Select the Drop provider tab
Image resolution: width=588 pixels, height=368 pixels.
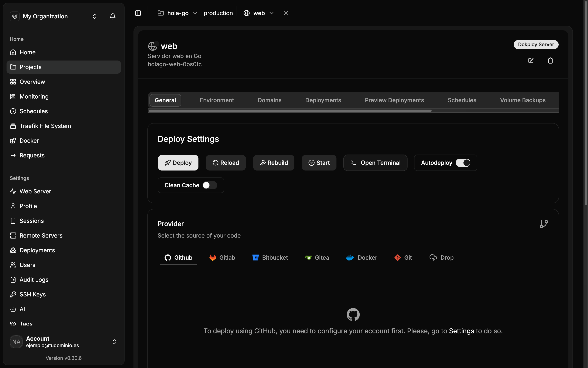[441, 258]
